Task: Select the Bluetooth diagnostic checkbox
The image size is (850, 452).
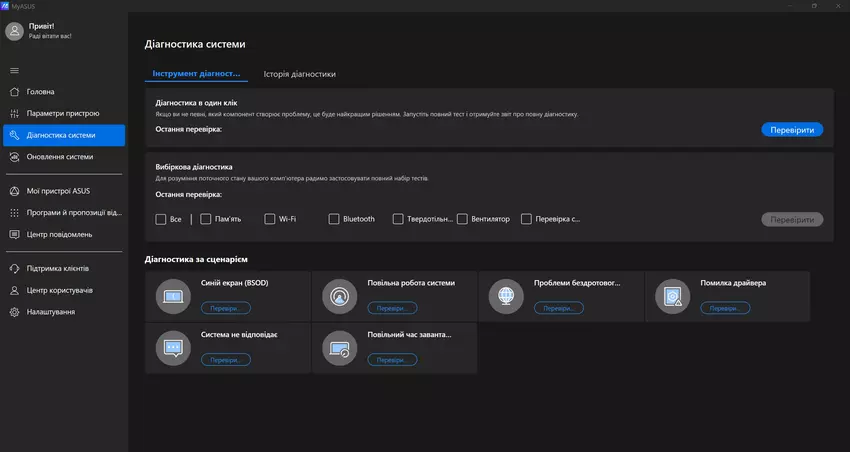Action: pos(334,219)
